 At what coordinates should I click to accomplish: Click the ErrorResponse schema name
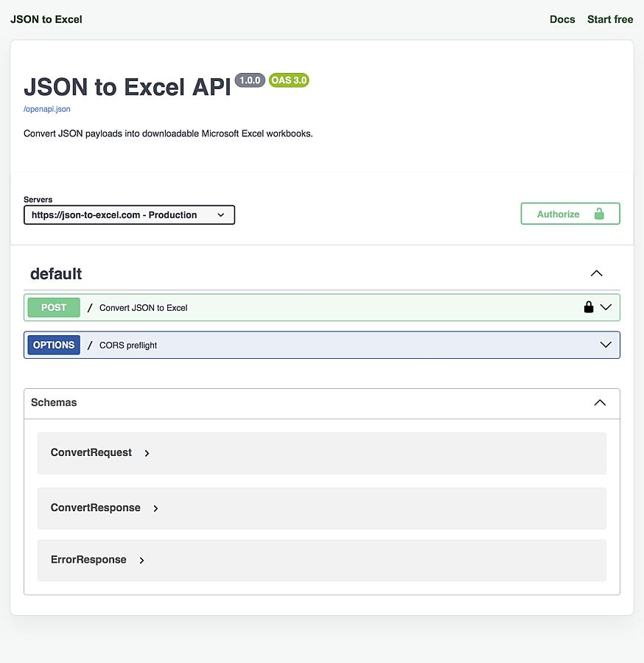[88, 560]
